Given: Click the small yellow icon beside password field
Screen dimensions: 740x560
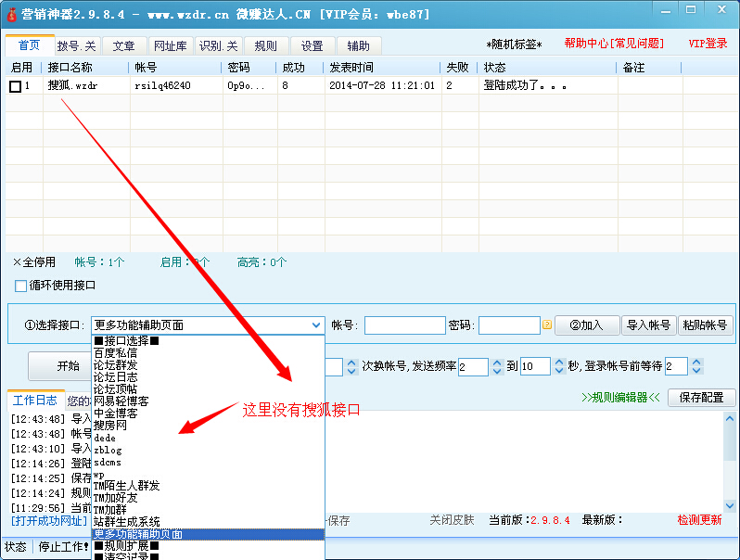Looking at the screenshot, I should [547, 325].
